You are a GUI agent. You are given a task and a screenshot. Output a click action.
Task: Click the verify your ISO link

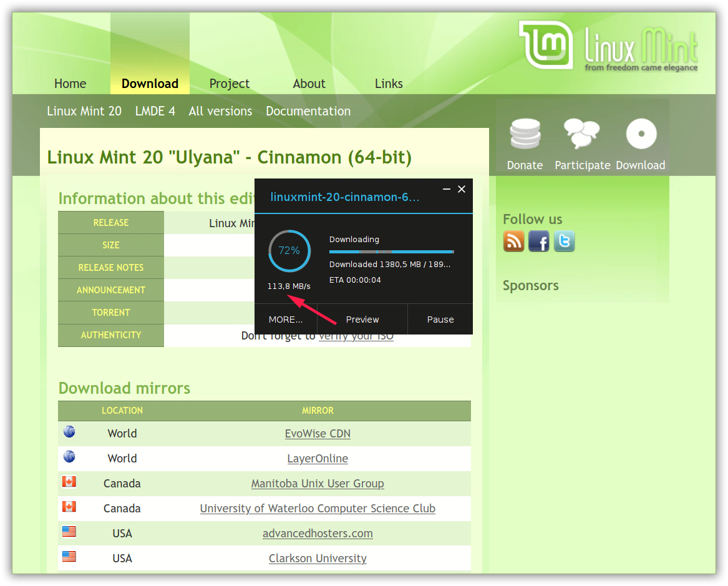point(356,337)
